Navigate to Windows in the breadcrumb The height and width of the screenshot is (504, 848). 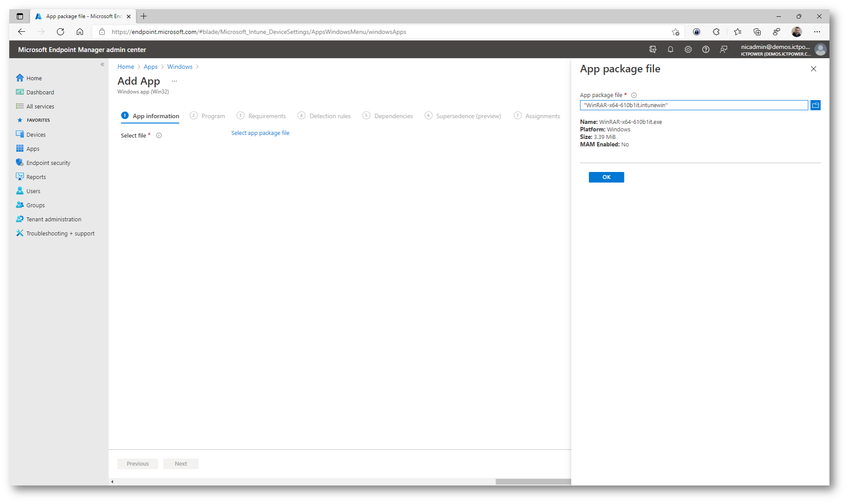[180, 67]
